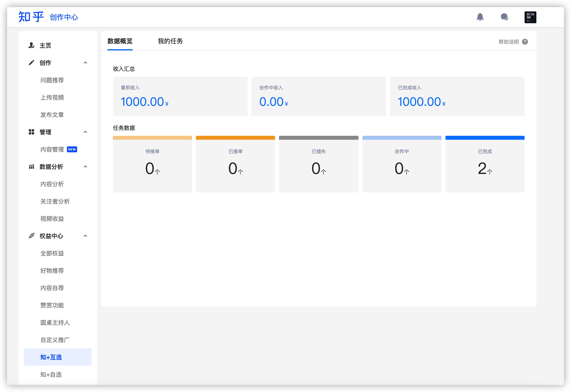Click the help question mark icon
Viewport: 571px width, 392px height.
pyautogui.click(x=525, y=42)
